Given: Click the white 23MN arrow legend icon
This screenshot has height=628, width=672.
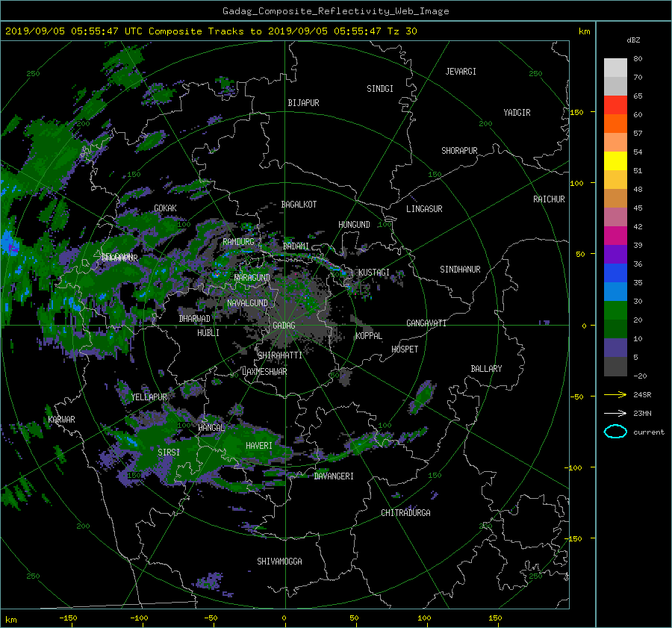Looking at the screenshot, I should point(615,413).
